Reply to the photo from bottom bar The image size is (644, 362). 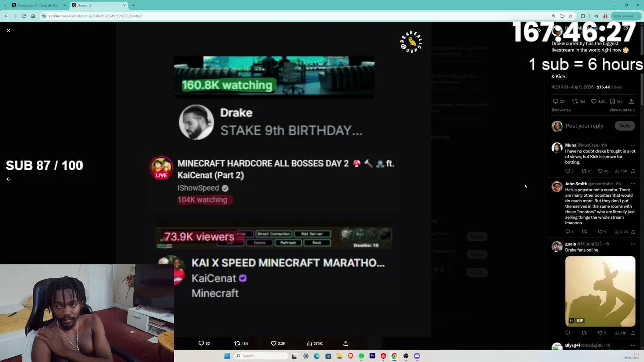coord(204,343)
